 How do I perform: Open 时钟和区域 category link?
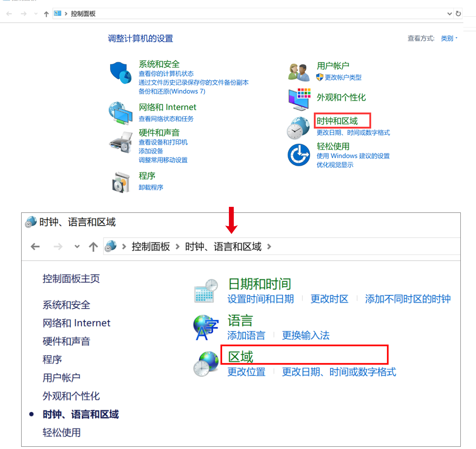tap(337, 121)
